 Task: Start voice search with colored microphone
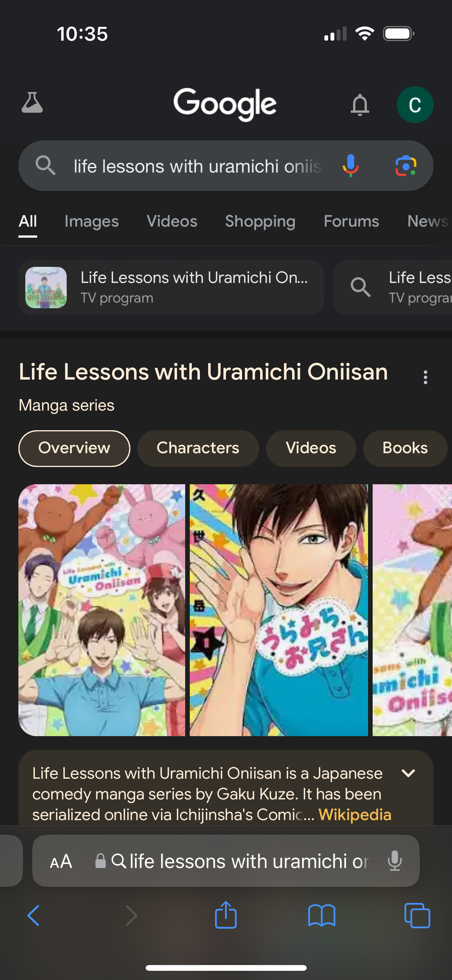(350, 166)
